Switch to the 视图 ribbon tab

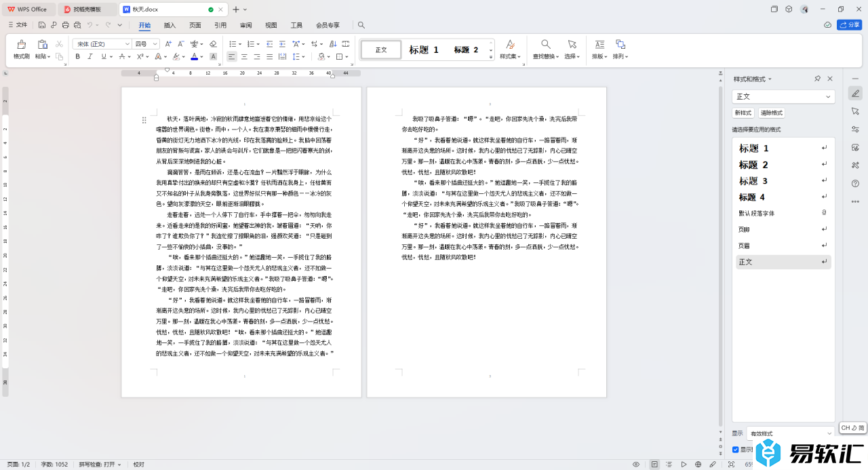click(271, 25)
